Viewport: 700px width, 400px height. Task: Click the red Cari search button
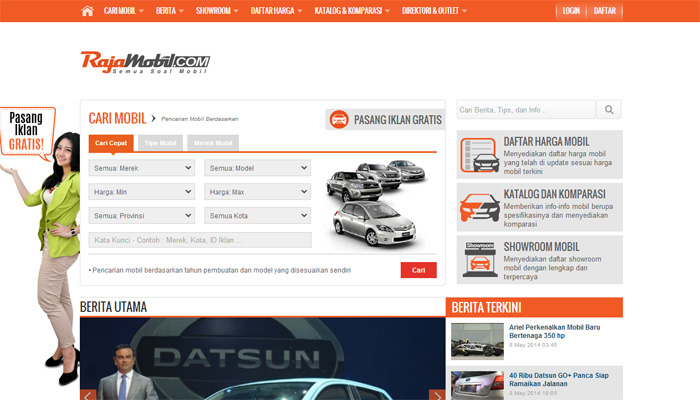(x=418, y=270)
